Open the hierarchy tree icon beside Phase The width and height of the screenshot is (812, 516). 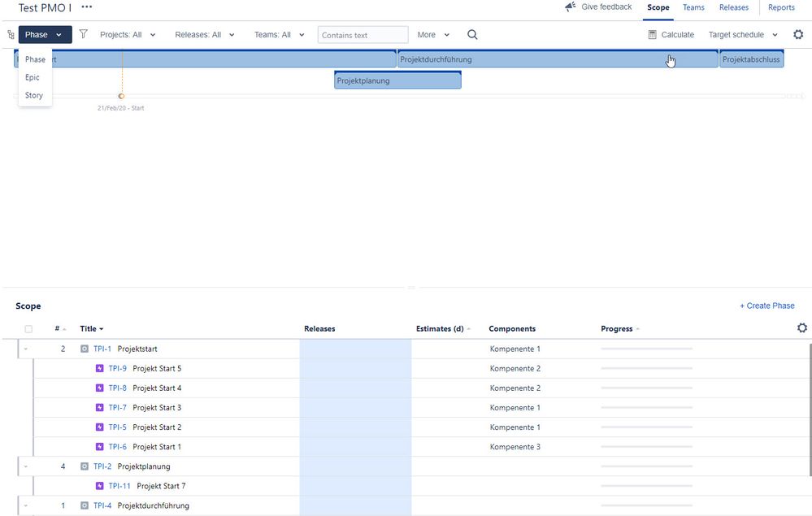coord(11,35)
